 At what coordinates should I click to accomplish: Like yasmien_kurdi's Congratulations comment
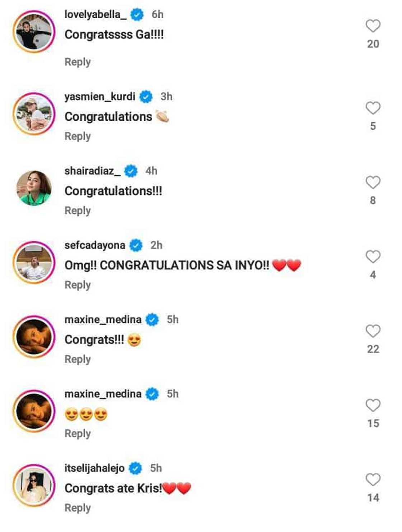pos(373,108)
